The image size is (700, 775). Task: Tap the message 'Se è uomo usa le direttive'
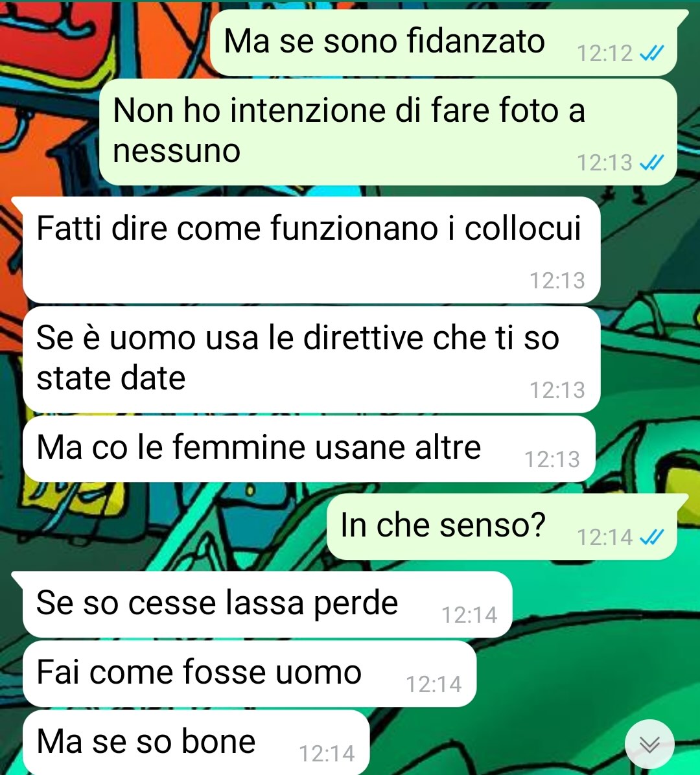click(x=312, y=360)
